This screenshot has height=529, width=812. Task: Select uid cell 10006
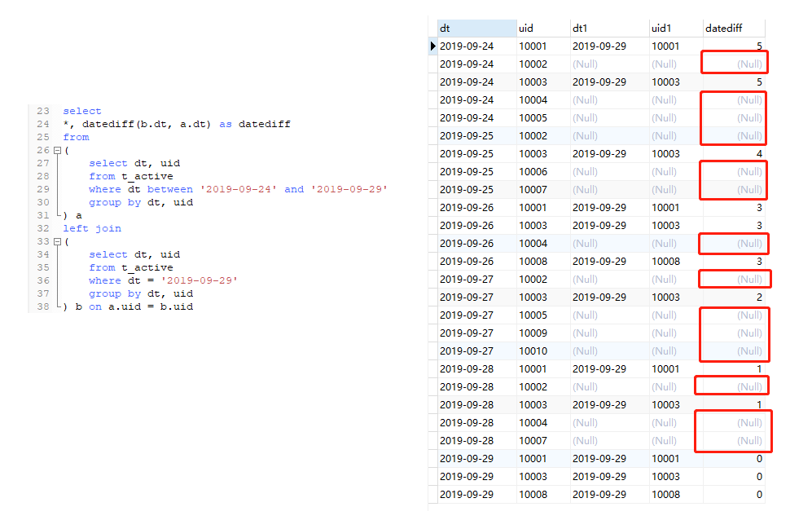pyautogui.click(x=543, y=171)
